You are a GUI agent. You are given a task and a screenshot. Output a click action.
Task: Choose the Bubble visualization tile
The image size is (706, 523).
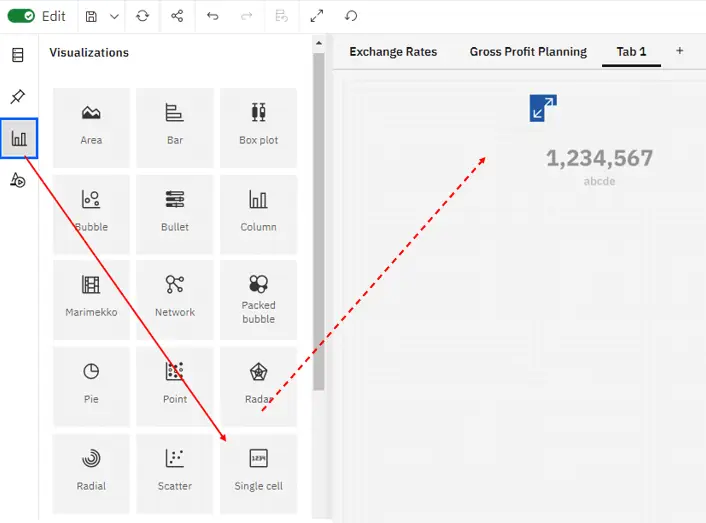coord(91,214)
